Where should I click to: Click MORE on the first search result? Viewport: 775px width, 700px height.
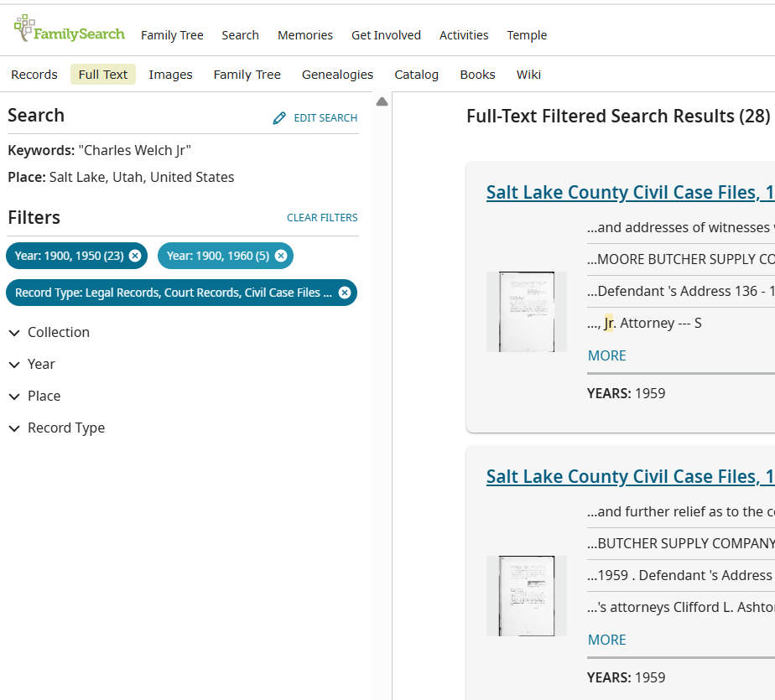(x=607, y=355)
